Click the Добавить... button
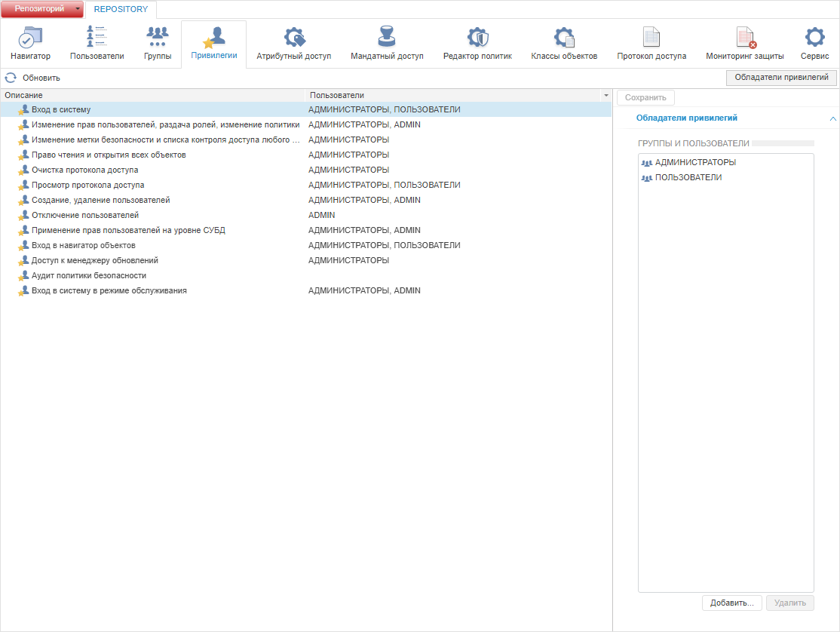 click(731, 603)
